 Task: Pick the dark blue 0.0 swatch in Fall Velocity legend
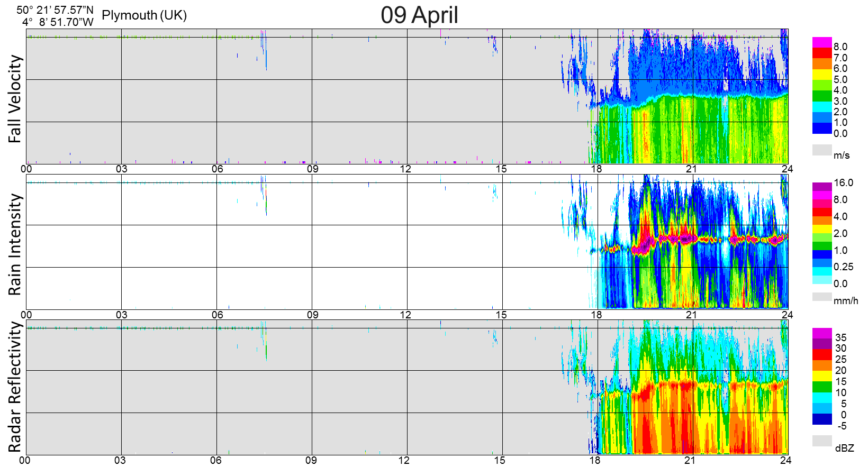[822, 129]
